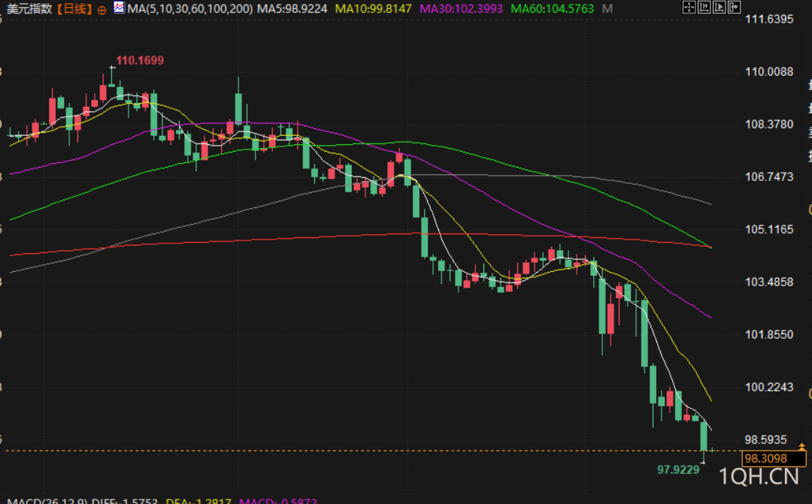Screen dimensions: 812x504
Task: Select the MACD(26,12,9) indicator label
Action: 47,501
